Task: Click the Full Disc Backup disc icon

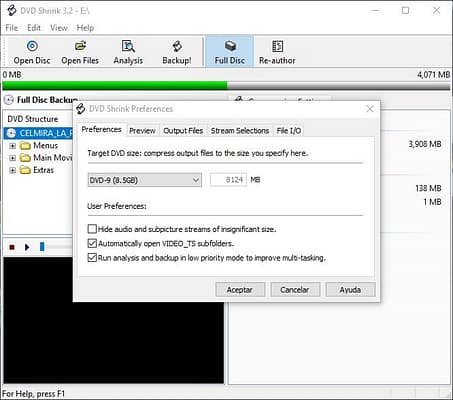Action: click(9, 100)
